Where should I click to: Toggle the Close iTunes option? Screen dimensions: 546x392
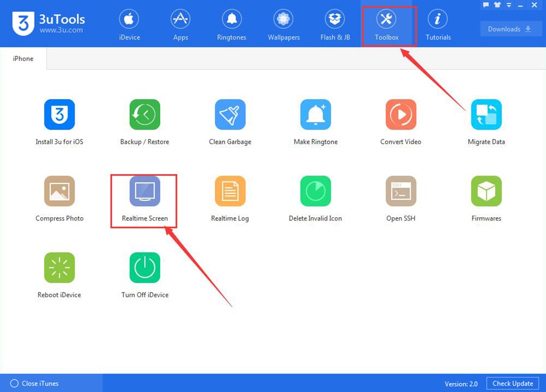coord(34,383)
